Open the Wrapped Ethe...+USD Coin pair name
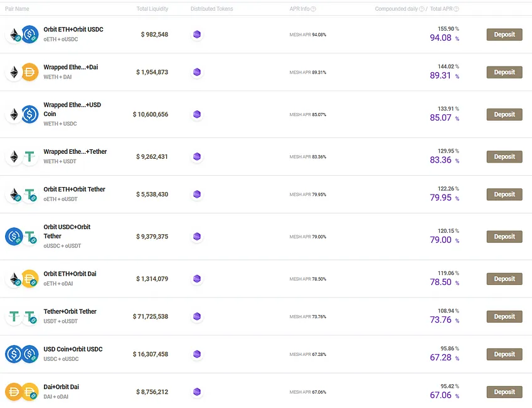This screenshot has width=532, height=408. 72,109
